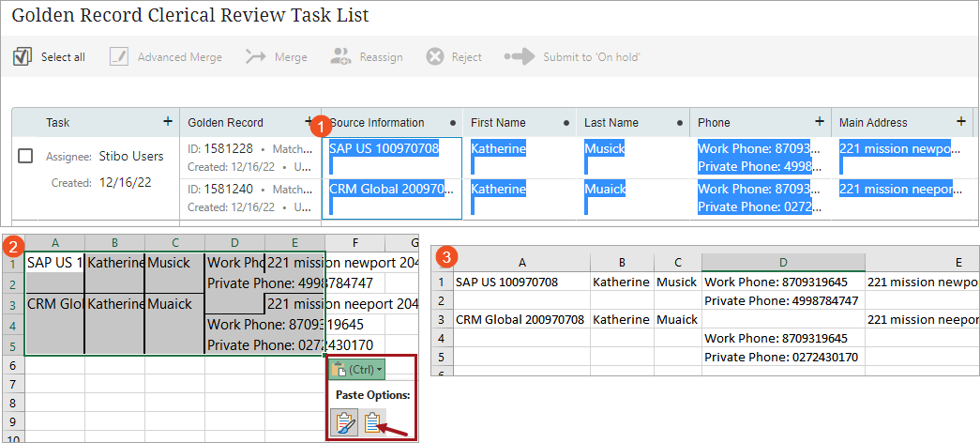Screen dimensions: 980x443
Task: Check the Stibo Users task row checkbox
Action: point(26,156)
